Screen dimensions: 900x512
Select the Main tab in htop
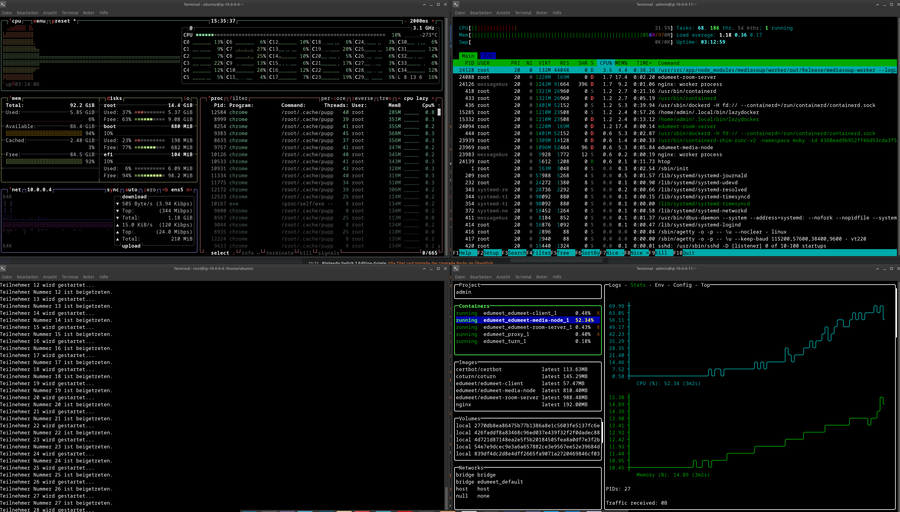point(468,56)
